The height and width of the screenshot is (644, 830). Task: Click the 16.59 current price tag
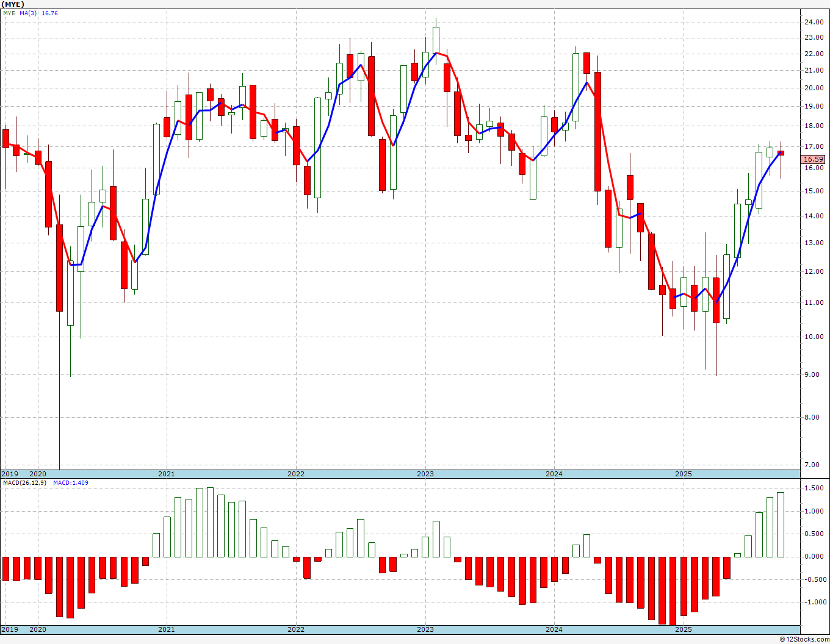tap(813, 159)
